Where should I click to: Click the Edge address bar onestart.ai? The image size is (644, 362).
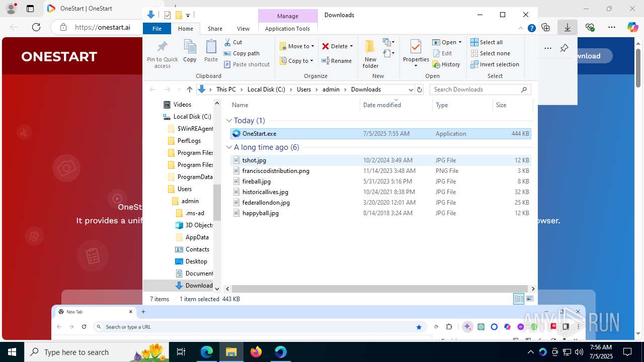point(103,27)
